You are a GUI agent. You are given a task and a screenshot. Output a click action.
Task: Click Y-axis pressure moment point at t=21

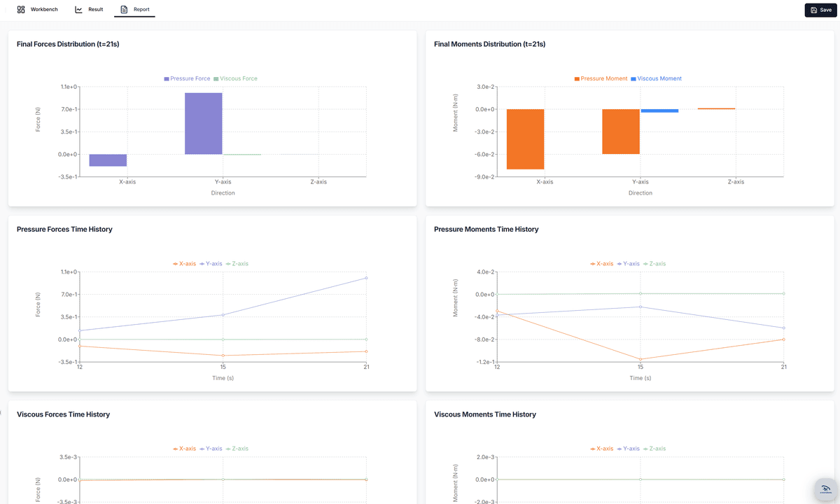783,328
